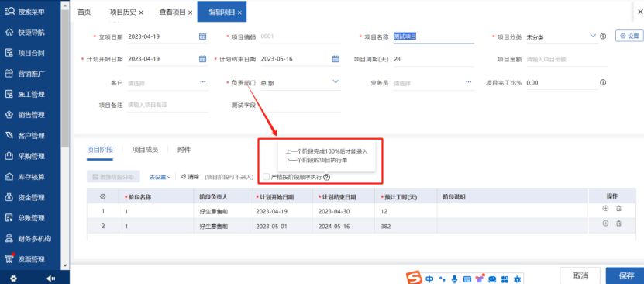Open 库存核算 module
644x284 pixels.
click(x=25, y=177)
